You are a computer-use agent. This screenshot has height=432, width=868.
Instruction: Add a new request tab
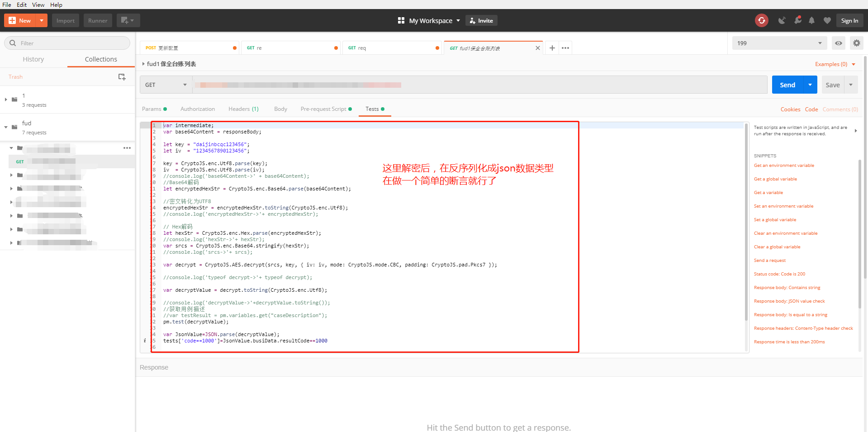552,48
